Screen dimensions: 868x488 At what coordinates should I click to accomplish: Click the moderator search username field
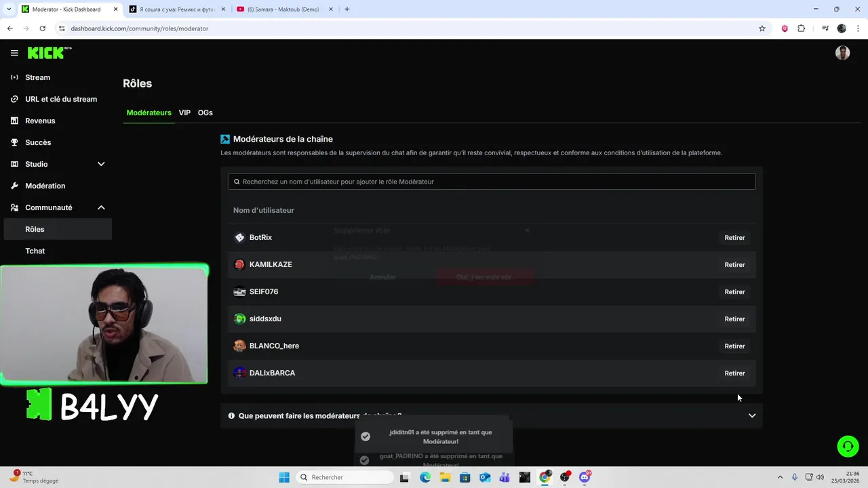click(x=492, y=182)
